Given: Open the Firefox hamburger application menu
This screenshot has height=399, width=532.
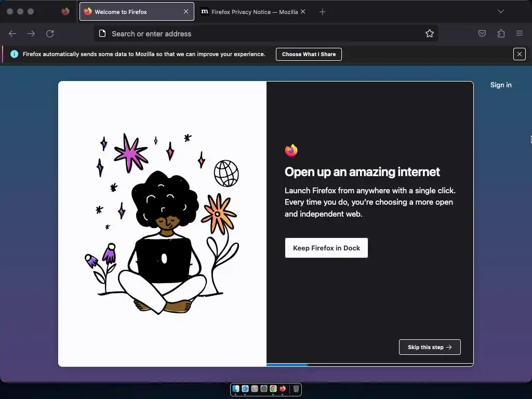Looking at the screenshot, I should pos(520,33).
